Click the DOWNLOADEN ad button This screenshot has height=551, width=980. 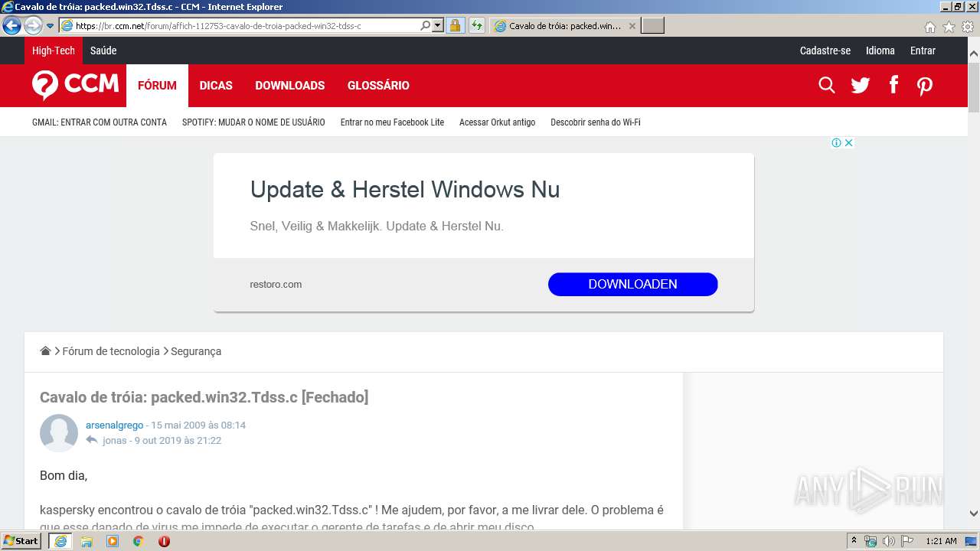coord(632,284)
